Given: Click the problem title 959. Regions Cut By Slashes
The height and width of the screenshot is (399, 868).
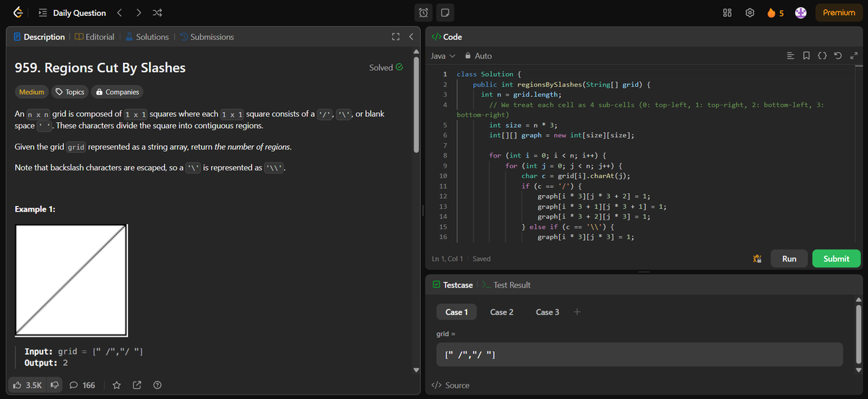Looking at the screenshot, I should (100, 68).
